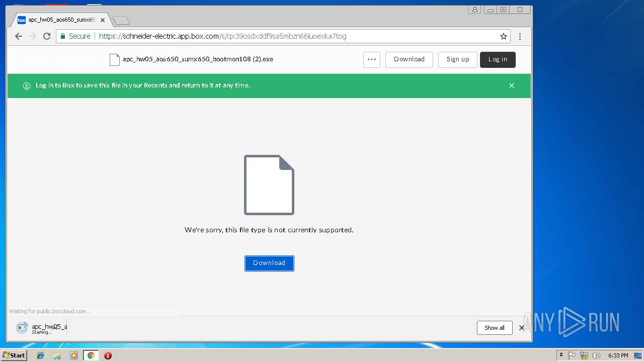Open the apc_hw05 download item in shelf
The height and width of the screenshot is (362, 644).
tap(42, 328)
